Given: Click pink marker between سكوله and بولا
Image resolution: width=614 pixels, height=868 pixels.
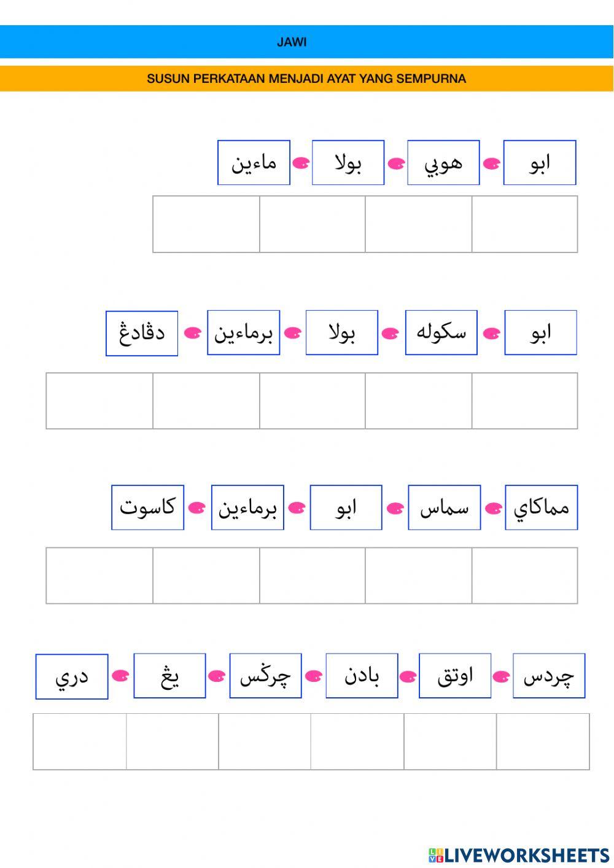Looking at the screenshot, I should (x=391, y=334).
